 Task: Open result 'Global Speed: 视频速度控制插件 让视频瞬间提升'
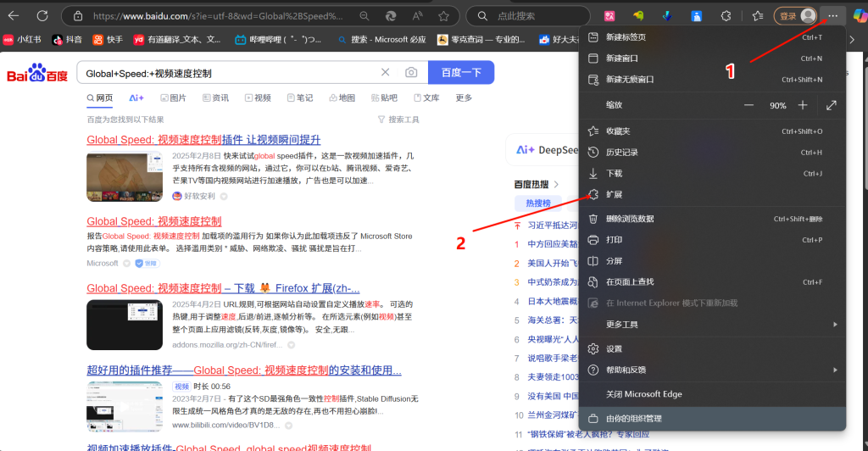click(203, 140)
